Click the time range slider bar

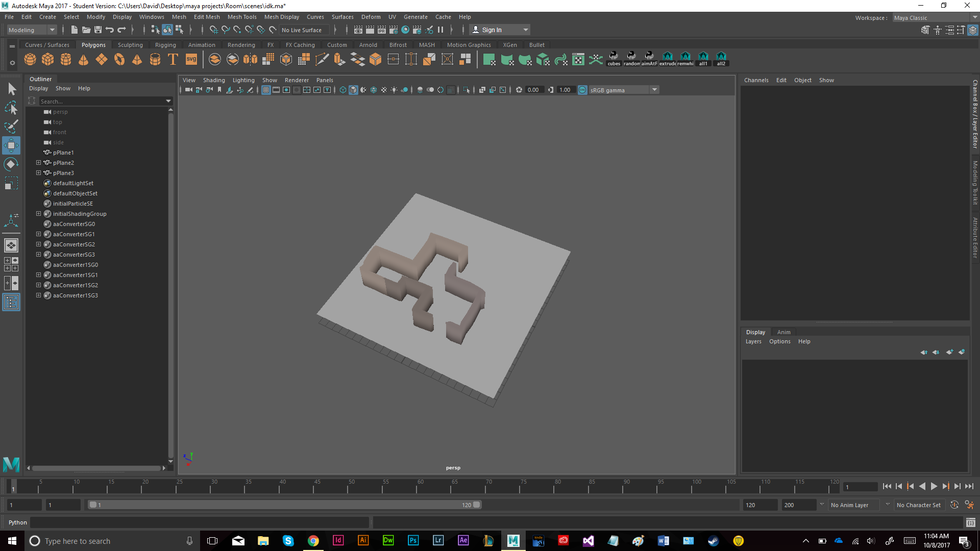point(284,505)
